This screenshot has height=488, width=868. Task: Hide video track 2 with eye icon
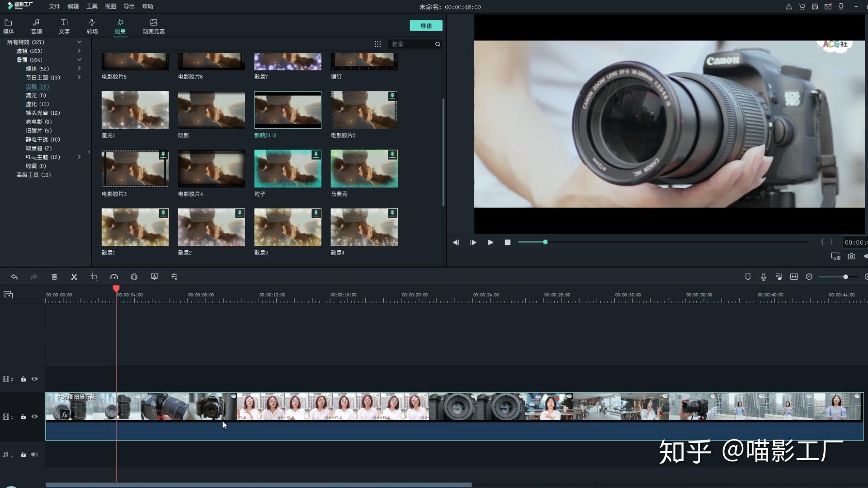point(34,379)
